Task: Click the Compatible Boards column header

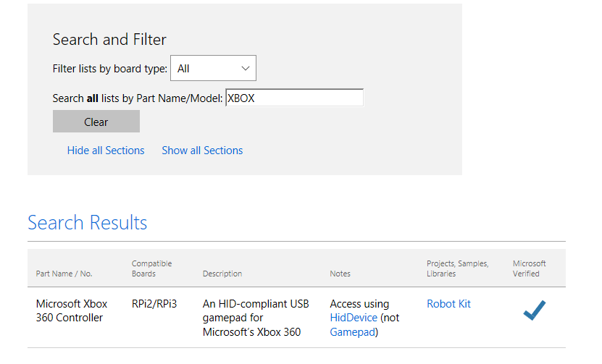Action: tap(151, 268)
